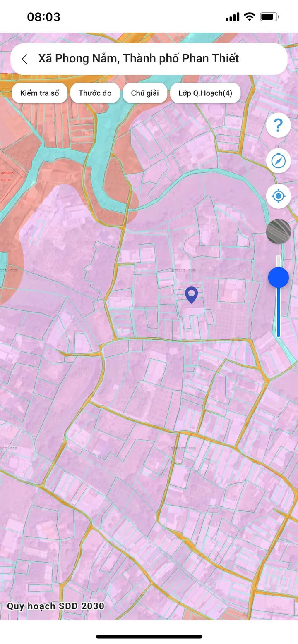
Task: Center map on my current location
Action: click(278, 196)
